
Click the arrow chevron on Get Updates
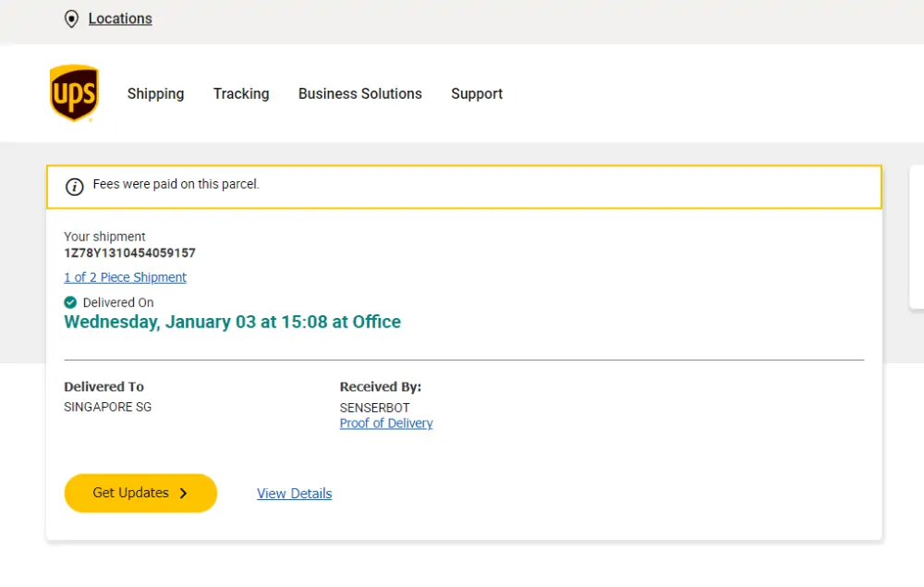(x=183, y=494)
